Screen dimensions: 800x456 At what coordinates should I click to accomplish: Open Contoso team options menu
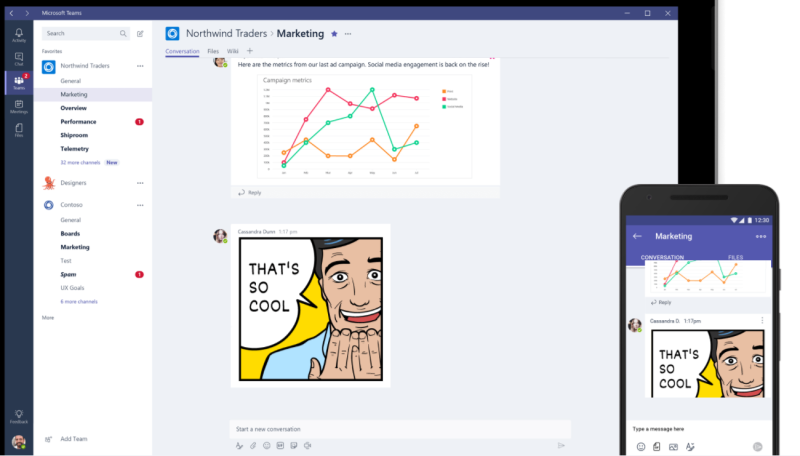pos(140,205)
